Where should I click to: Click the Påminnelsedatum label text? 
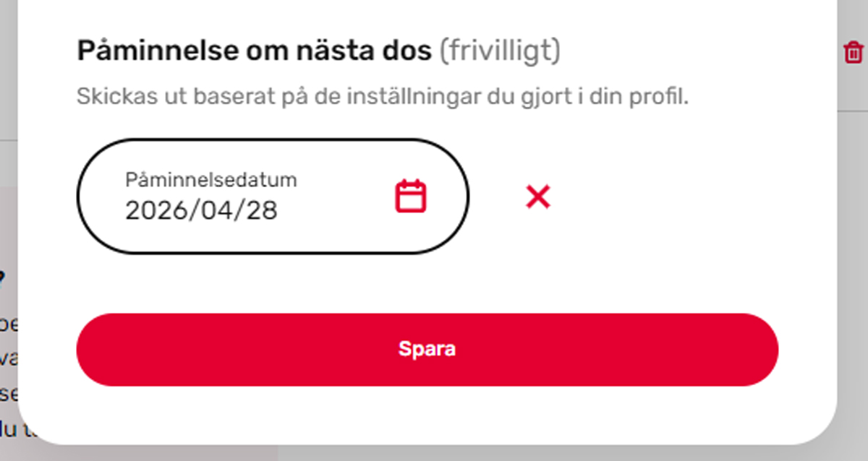pos(210,180)
